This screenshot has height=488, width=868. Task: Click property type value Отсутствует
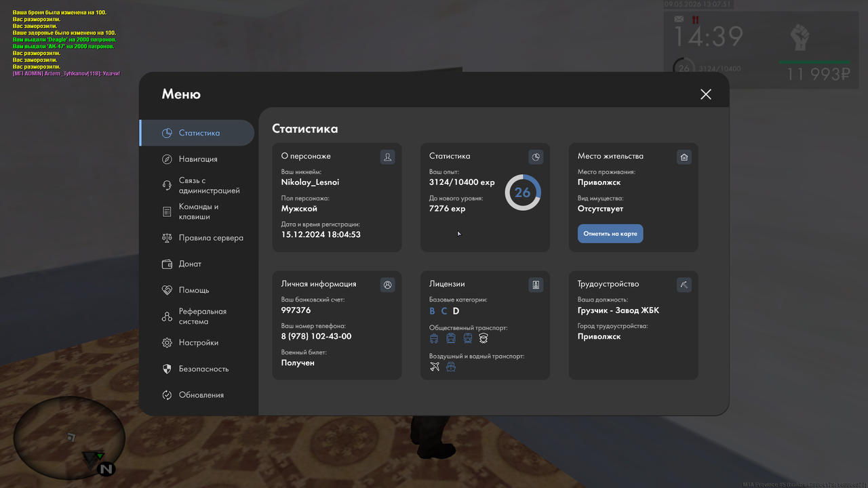click(x=600, y=209)
